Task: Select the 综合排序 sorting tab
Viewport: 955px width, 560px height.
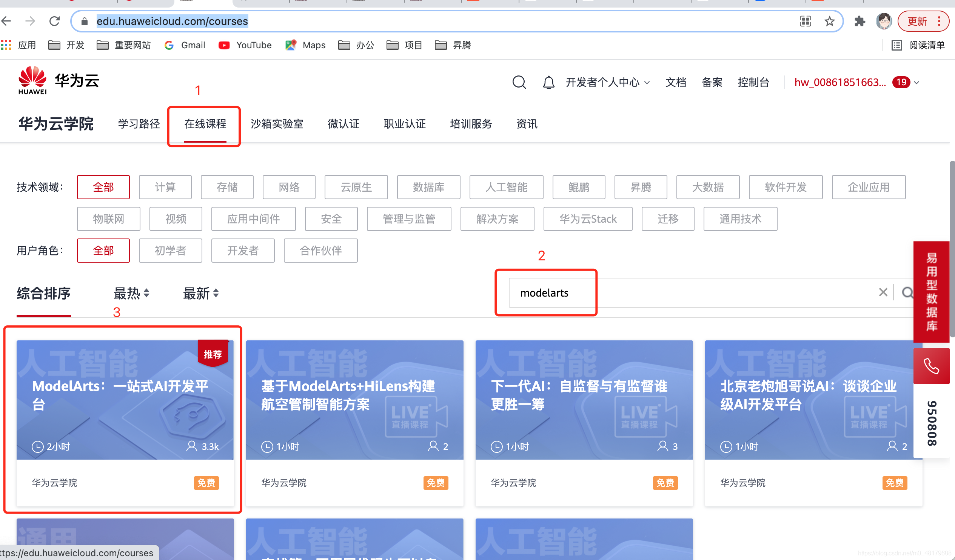Action: click(43, 293)
